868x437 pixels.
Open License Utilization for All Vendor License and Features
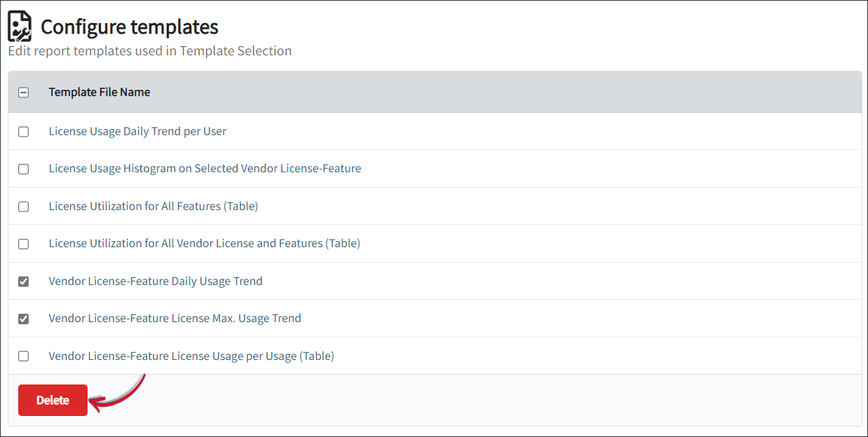click(205, 243)
